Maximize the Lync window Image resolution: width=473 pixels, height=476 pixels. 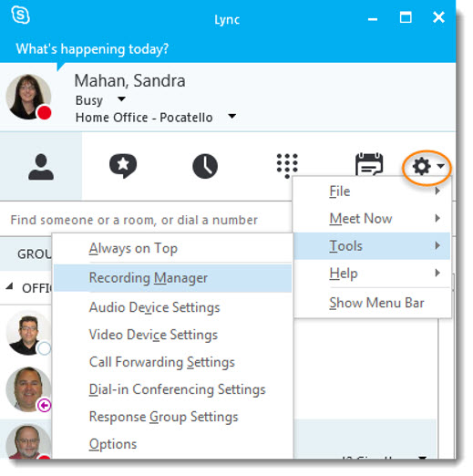tap(406, 17)
